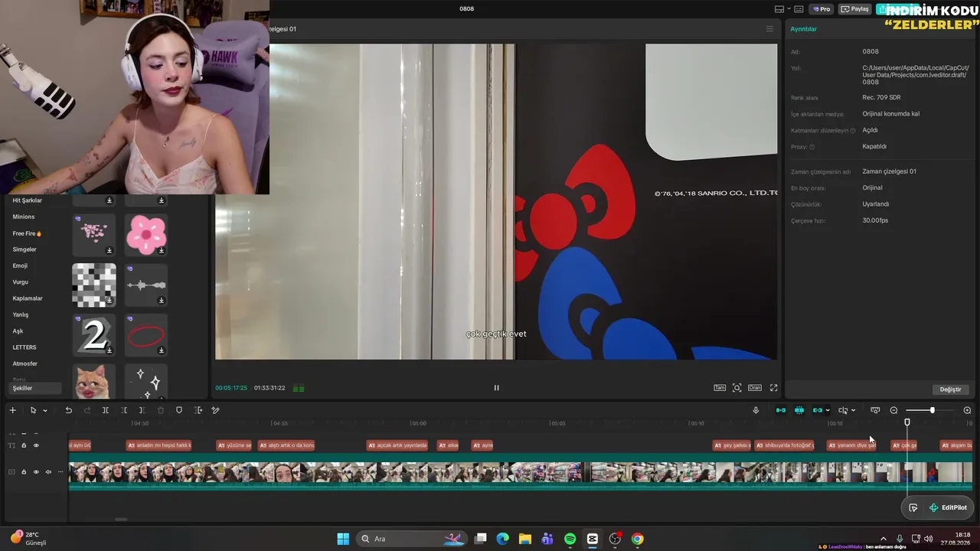Download the number 2 sticker
The height and width of the screenshot is (551, 980).
tap(109, 350)
